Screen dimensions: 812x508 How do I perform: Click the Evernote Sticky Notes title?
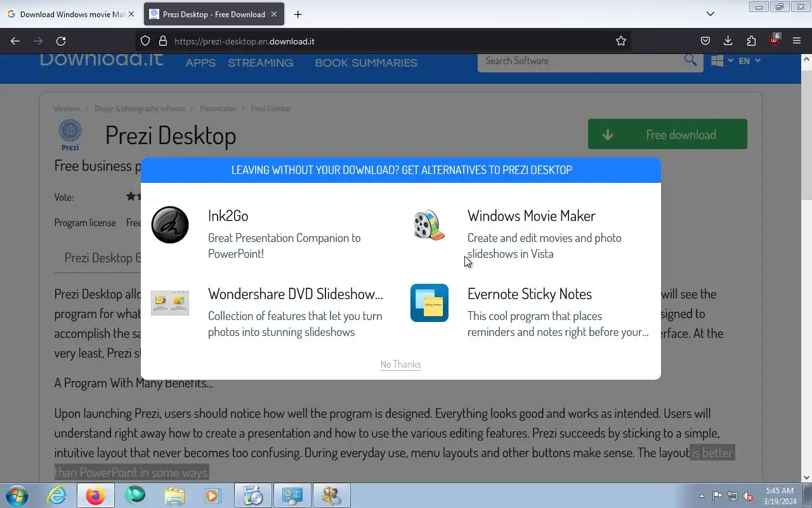(530, 293)
